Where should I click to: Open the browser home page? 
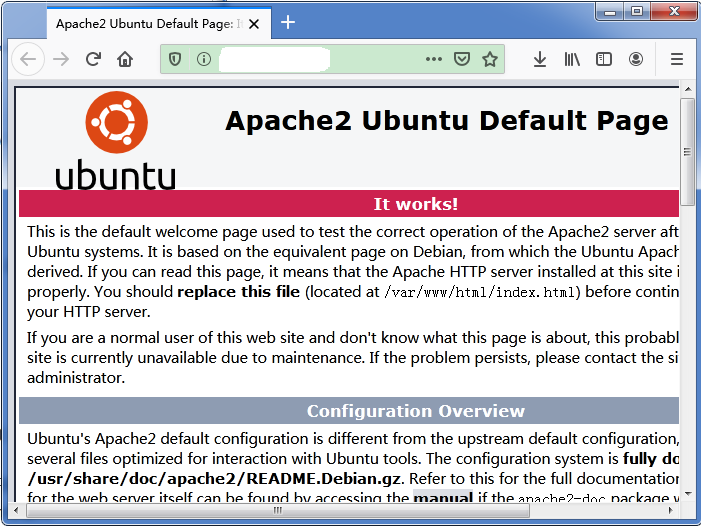coord(125,59)
